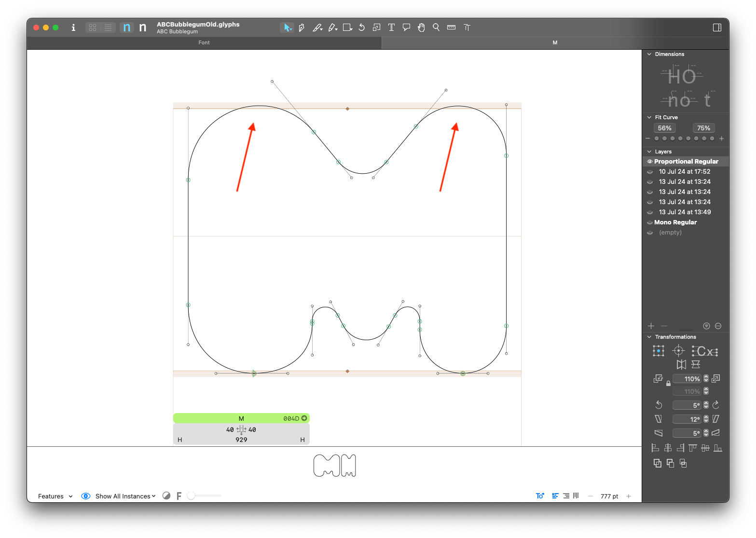The height and width of the screenshot is (538, 756).
Task: Click rotate clockwise in Transformations
Action: [716, 405]
